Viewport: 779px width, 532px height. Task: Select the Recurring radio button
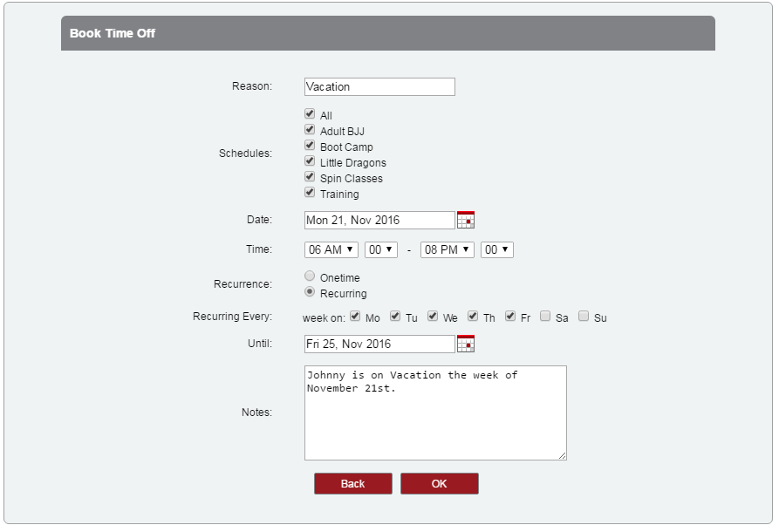coord(310,292)
